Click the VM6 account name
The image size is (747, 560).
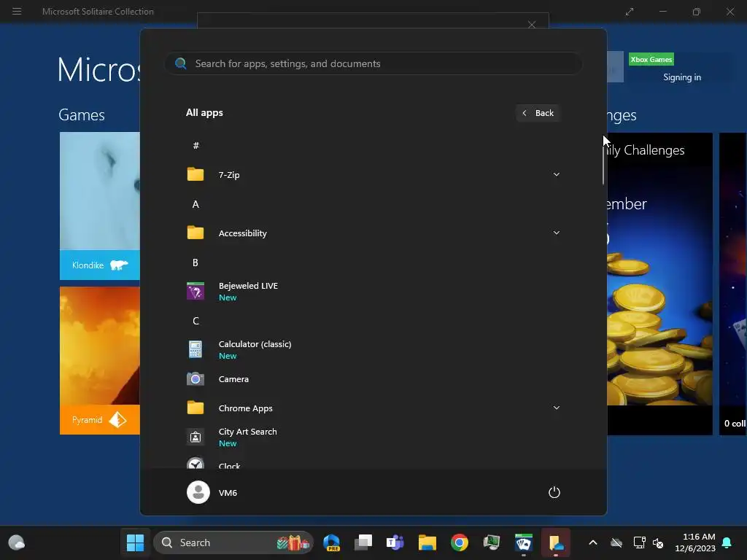[x=228, y=493]
